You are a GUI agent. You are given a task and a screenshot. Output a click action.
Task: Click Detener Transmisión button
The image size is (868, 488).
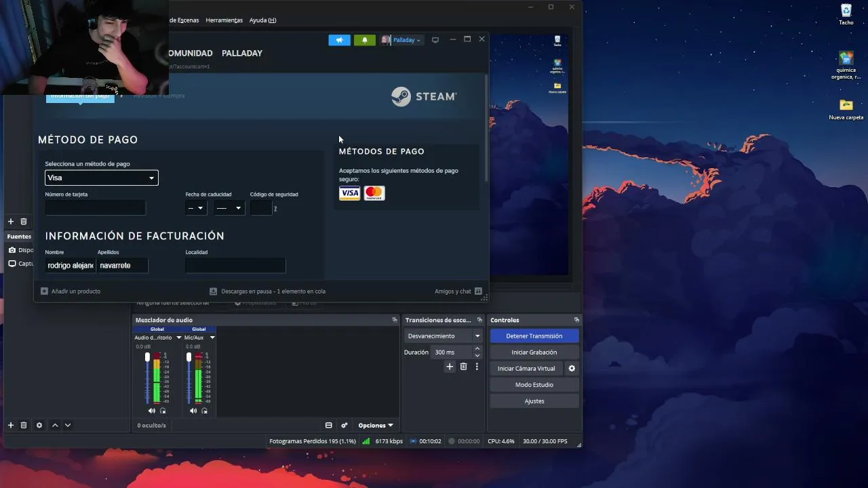[534, 336]
